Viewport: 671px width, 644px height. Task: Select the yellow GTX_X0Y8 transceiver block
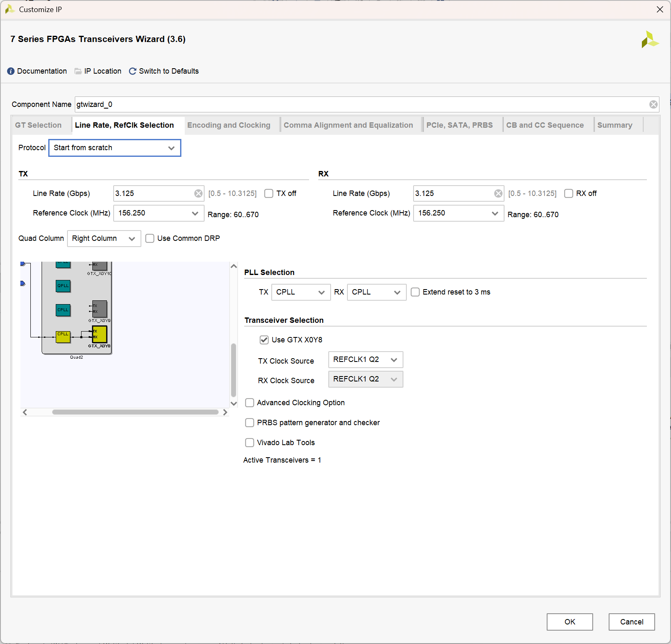coord(100,334)
